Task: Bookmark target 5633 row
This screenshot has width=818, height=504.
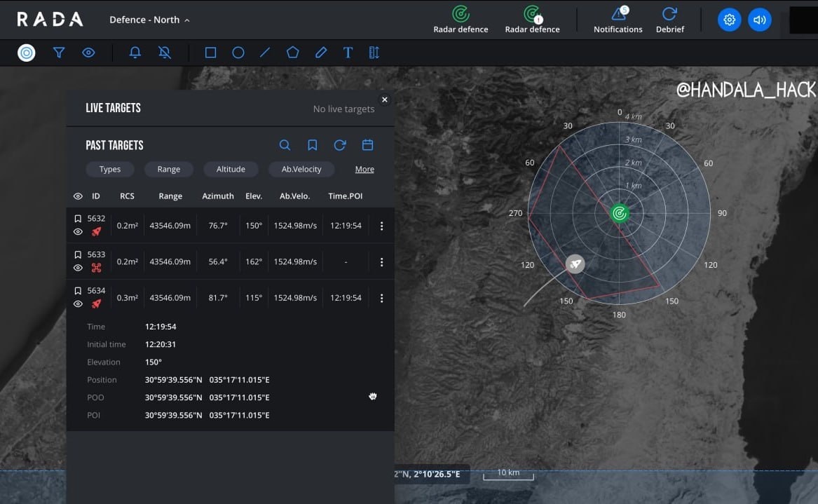Action: [x=78, y=254]
